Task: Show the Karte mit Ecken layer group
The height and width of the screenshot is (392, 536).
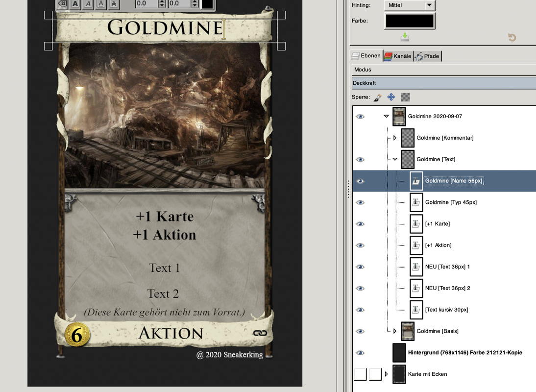Action: 360,374
